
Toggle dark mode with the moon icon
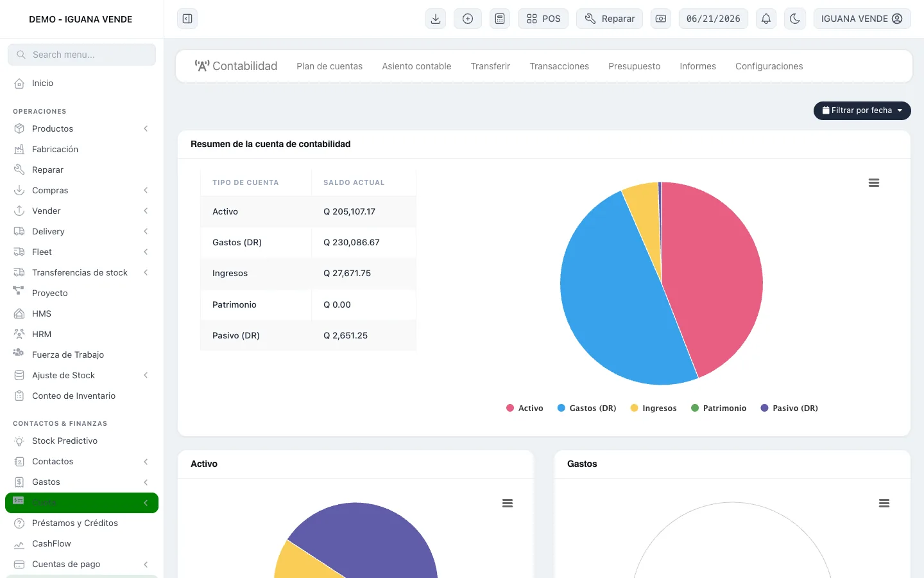(x=795, y=19)
